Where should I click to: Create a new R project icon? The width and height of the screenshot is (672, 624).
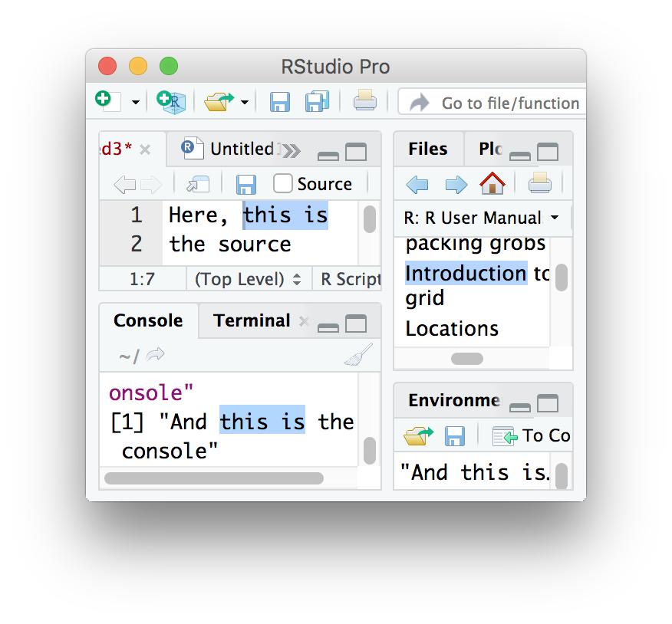pos(171,102)
